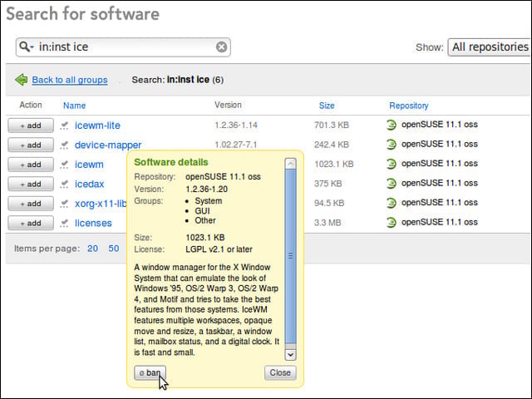Open the All repositories dropdown
This screenshot has height=399, width=532.
(x=490, y=47)
